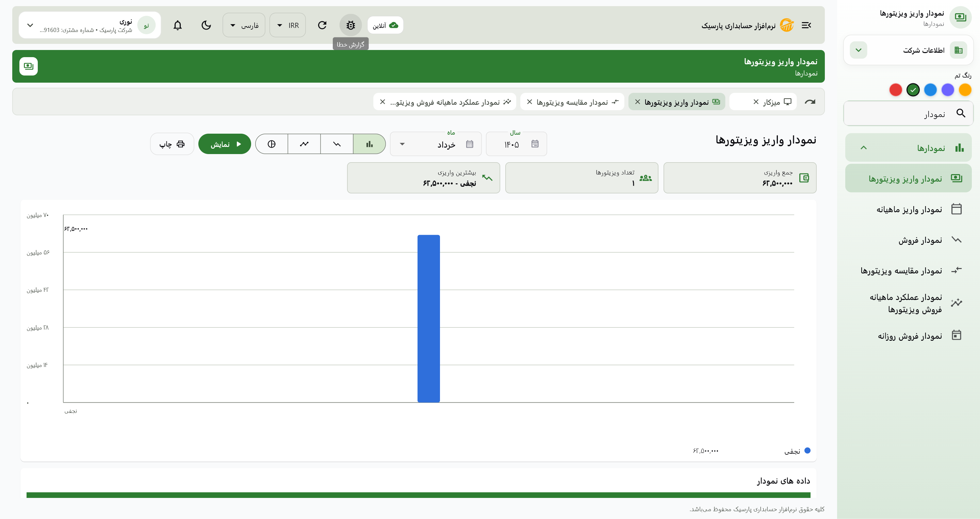
Task: Toggle the نجفی legend item
Action: (x=797, y=451)
